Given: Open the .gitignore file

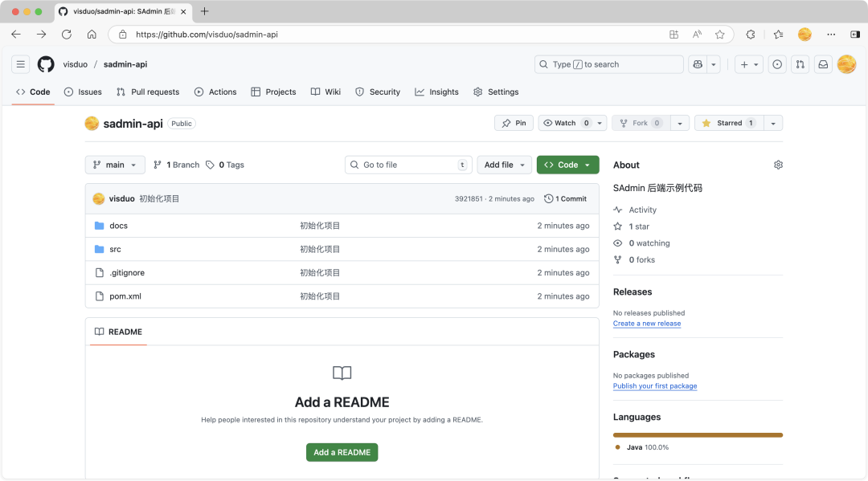Looking at the screenshot, I should (x=127, y=272).
